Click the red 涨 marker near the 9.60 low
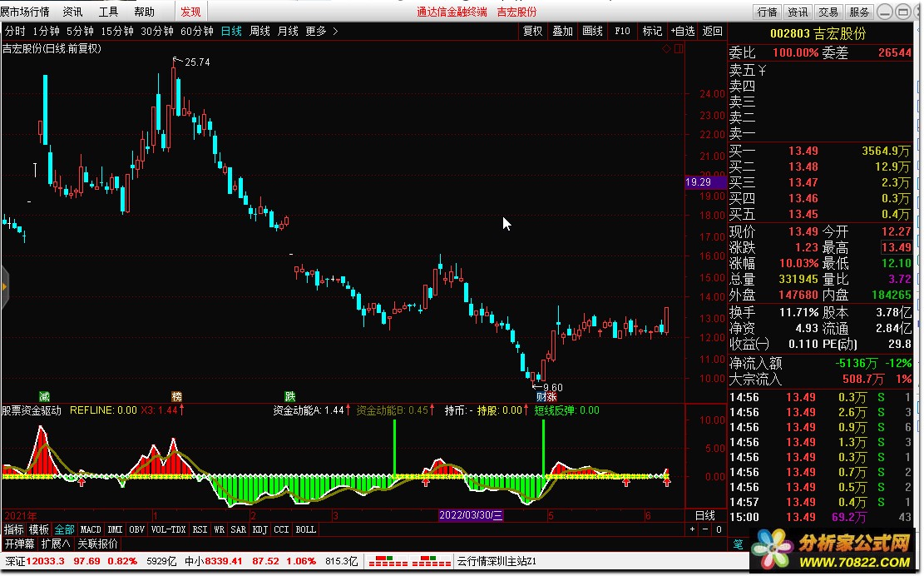The image size is (924, 576). pos(551,397)
